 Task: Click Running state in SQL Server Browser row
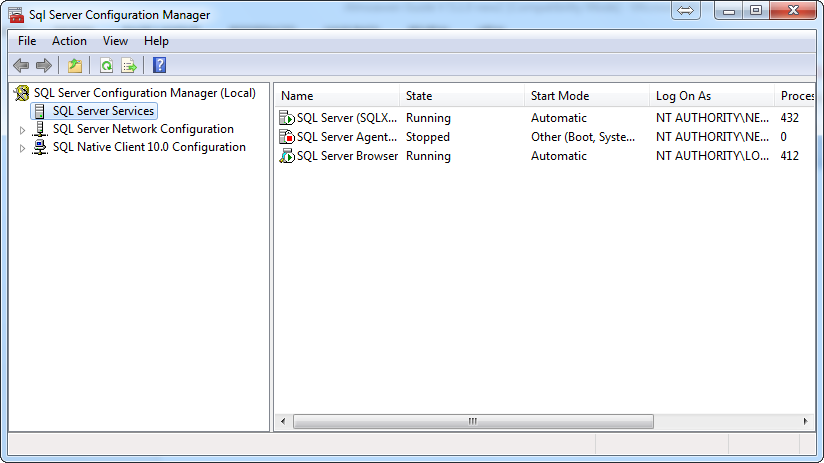click(428, 156)
